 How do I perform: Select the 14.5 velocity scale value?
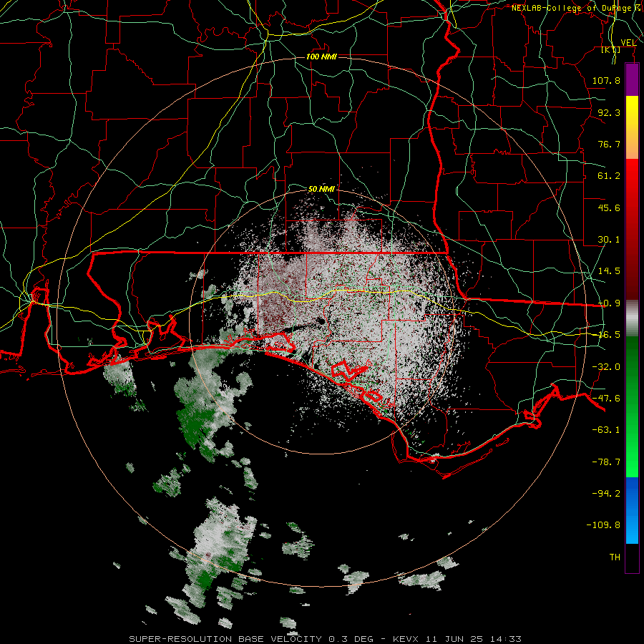pyautogui.click(x=609, y=271)
